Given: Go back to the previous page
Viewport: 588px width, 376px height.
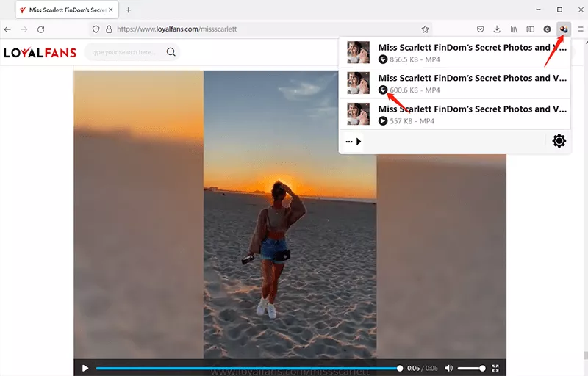Looking at the screenshot, I should point(7,29).
